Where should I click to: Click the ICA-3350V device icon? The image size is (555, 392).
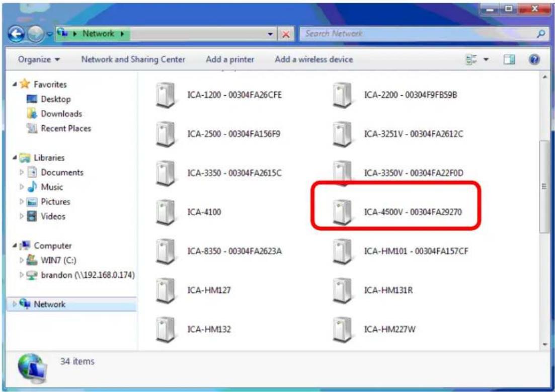[x=342, y=173]
